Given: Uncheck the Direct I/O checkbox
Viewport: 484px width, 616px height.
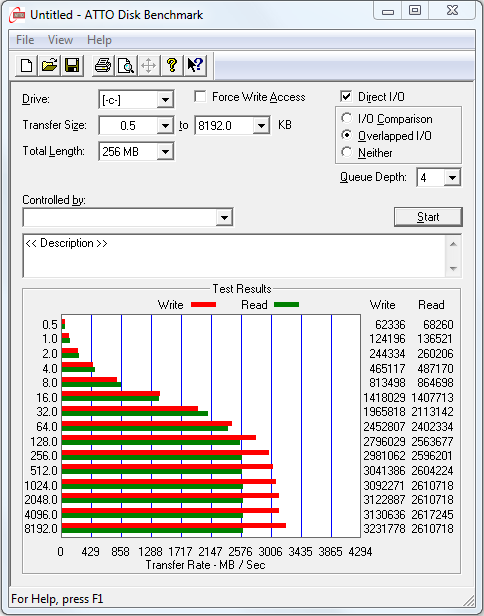Looking at the screenshot, I should 346,97.
